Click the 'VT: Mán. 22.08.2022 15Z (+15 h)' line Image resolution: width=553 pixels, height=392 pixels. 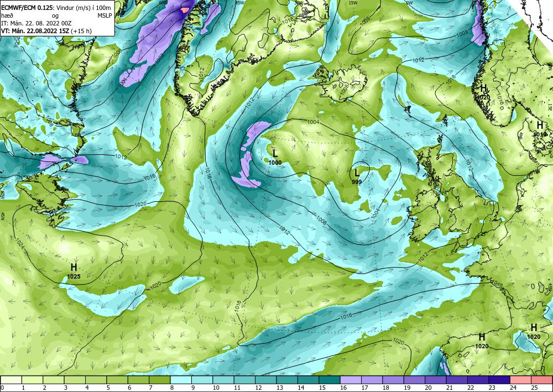pyautogui.click(x=46, y=30)
